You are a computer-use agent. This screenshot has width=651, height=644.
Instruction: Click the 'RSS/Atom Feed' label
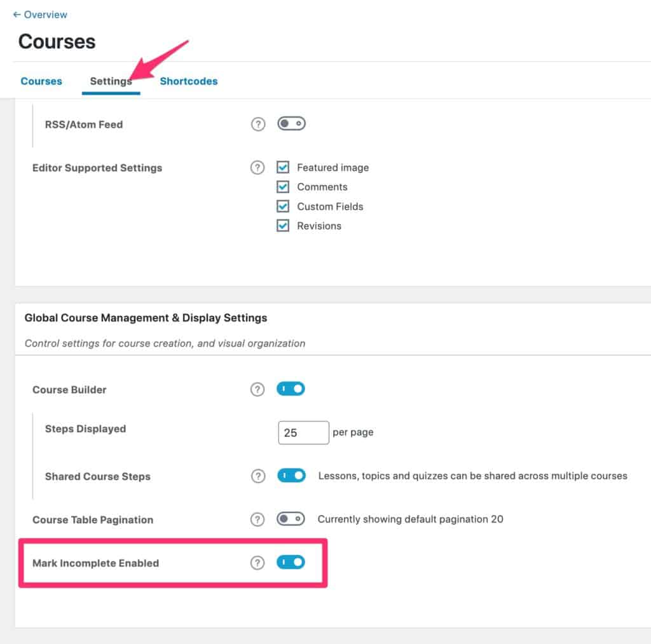[84, 125]
